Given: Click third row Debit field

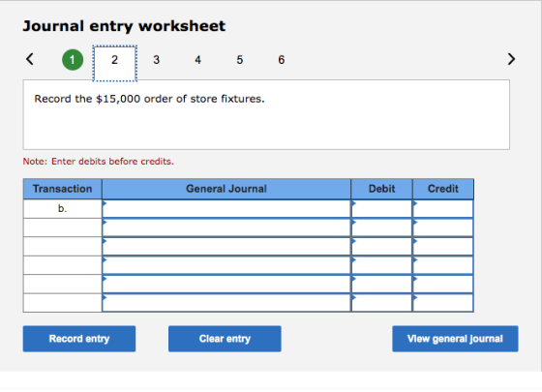Looking at the screenshot, I should coord(381,247).
